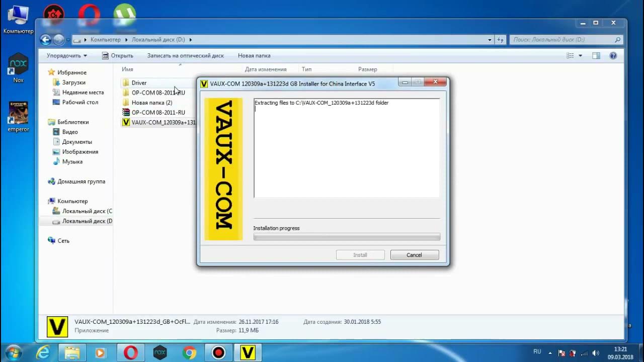Sort by the Имя column header
Image resolution: width=644 pixels, height=362 pixels.
click(x=127, y=69)
